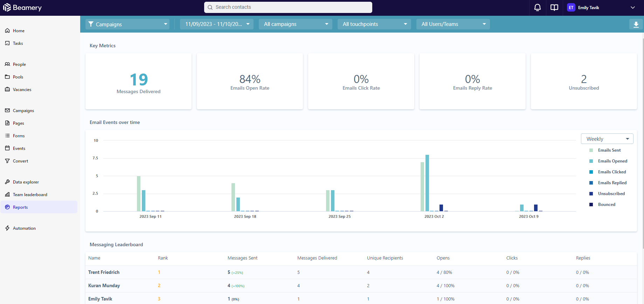Open the notifications bell icon
The width and height of the screenshot is (644, 304).
(537, 7)
